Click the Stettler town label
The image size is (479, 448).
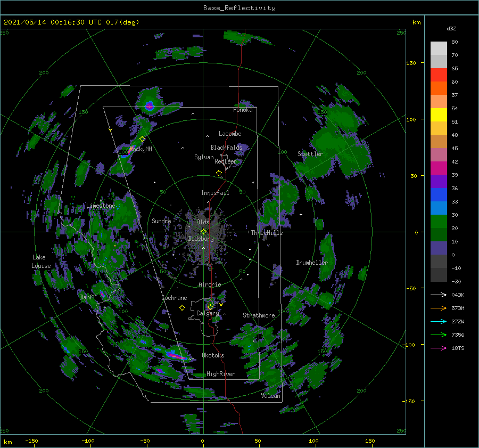[310, 154]
